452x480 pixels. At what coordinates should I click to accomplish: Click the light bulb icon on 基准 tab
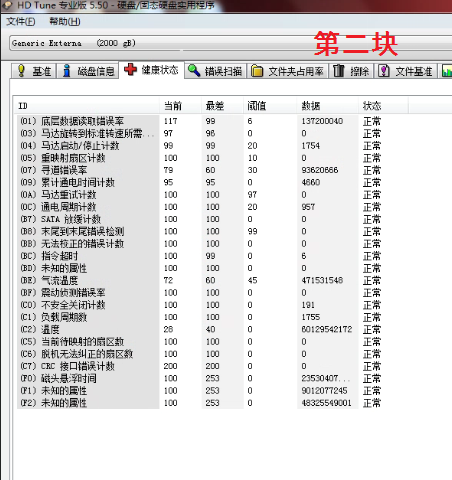[x=21, y=71]
